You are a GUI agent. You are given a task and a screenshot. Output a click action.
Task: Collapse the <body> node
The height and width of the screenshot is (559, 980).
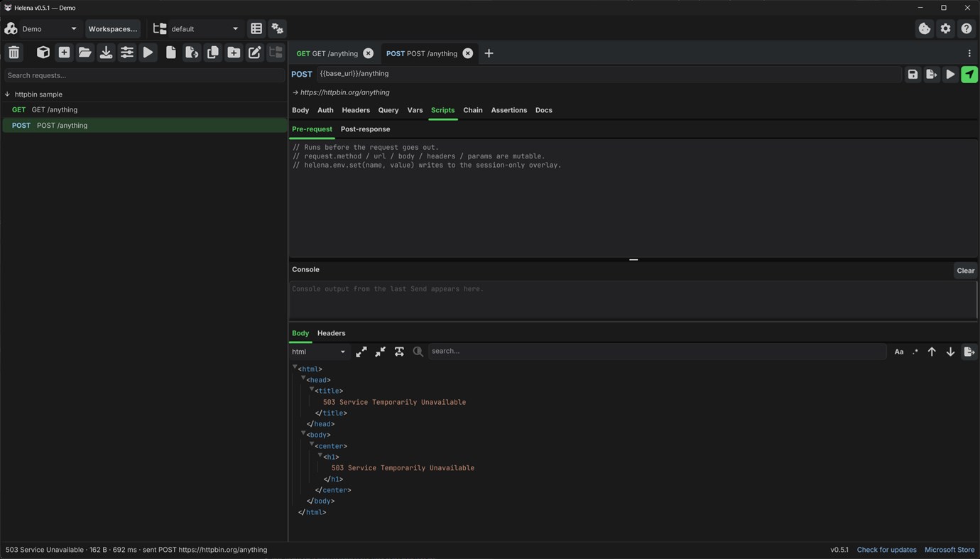tap(303, 433)
